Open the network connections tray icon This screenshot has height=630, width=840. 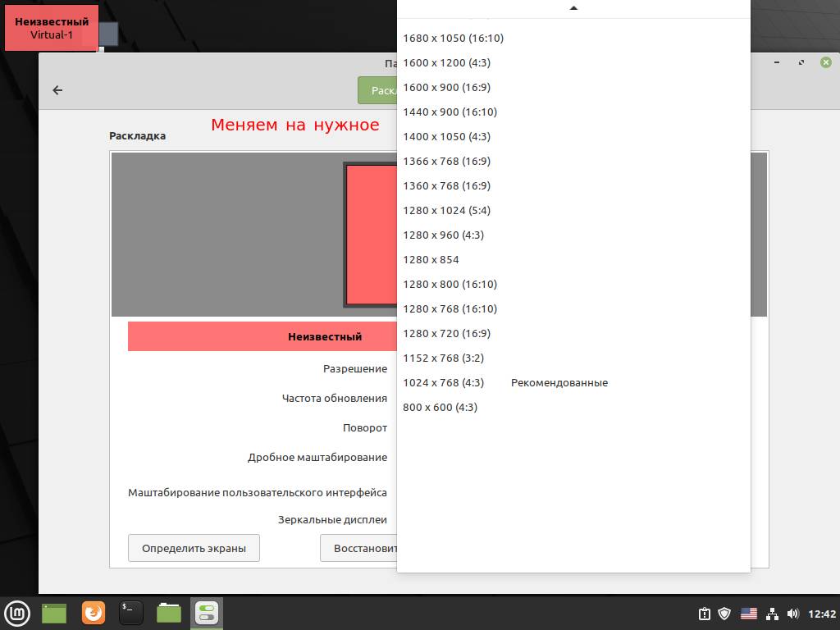click(772, 614)
